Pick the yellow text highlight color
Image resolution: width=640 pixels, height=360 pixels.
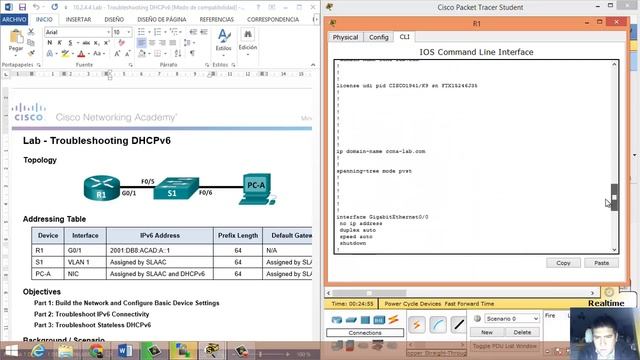65,53
